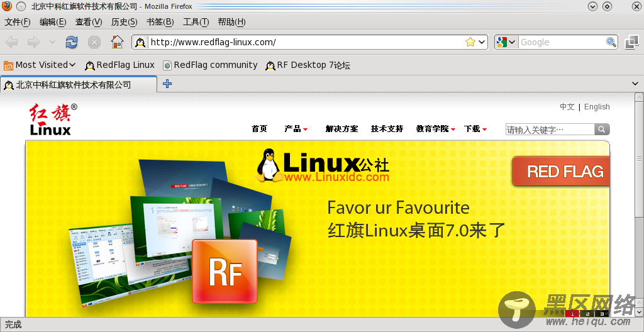Go to the home page icon

[117, 42]
